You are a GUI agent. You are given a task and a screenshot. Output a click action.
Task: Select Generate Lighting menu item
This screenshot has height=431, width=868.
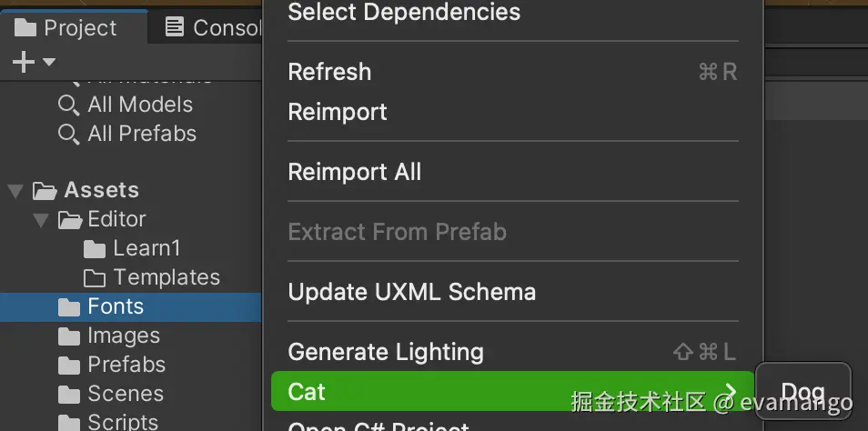[386, 352]
